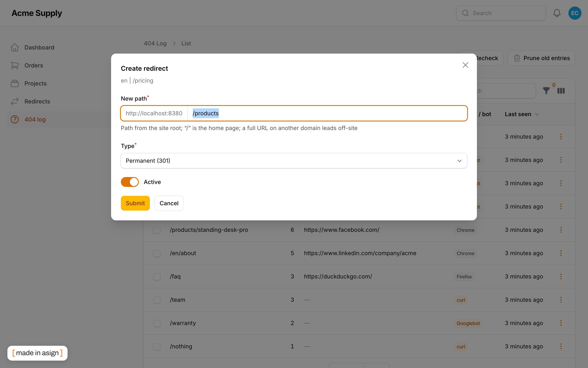Image resolution: width=588 pixels, height=368 pixels.
Task: Sort by Last seen column
Action: (522, 114)
